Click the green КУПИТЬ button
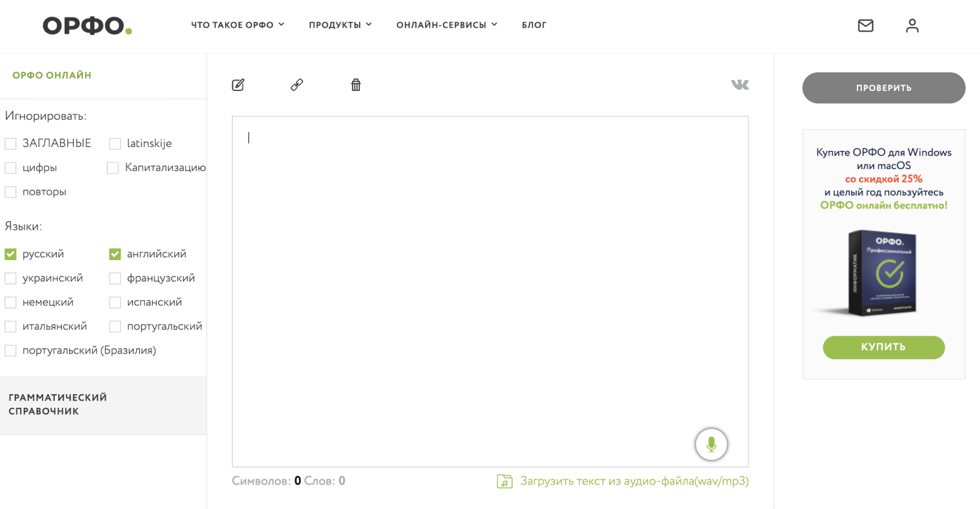 (x=883, y=347)
